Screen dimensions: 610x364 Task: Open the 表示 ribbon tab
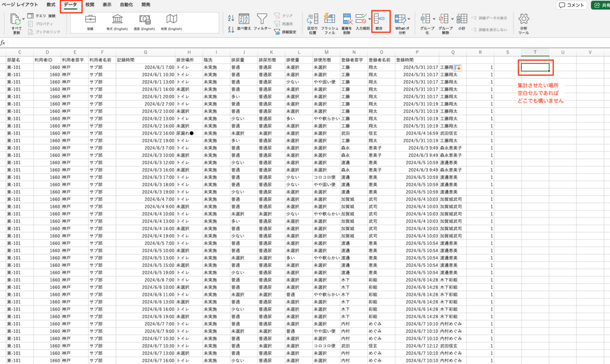tap(107, 5)
